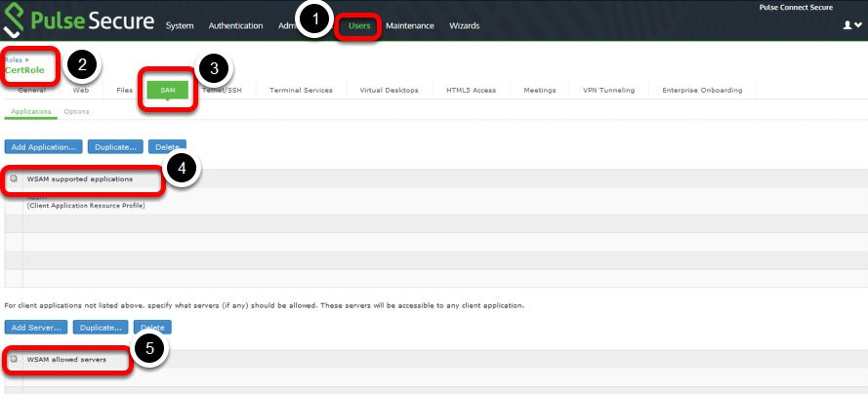Switch to the SAM tab
Viewport: 868px width, 394px height.
tap(167, 90)
